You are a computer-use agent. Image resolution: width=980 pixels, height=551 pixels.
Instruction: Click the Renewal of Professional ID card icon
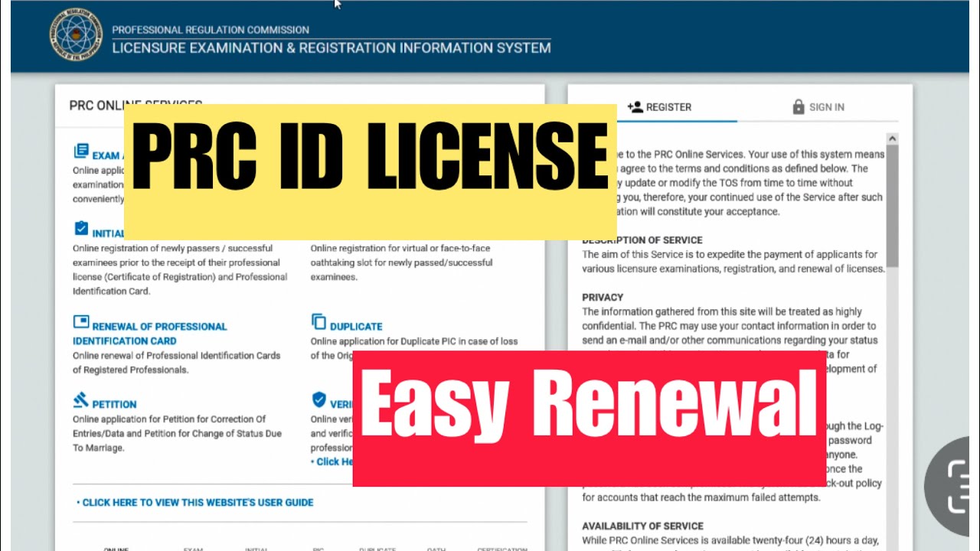pos(80,321)
